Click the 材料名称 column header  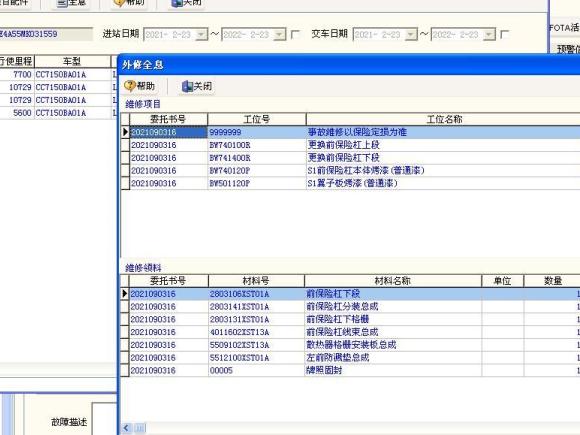(392, 281)
